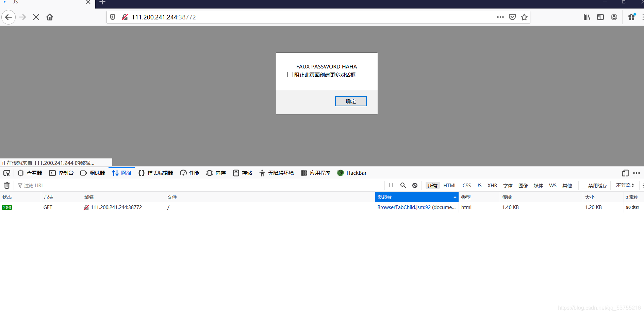The height and width of the screenshot is (314, 644).
Task: Open a new browser tab
Action: click(x=102, y=3)
